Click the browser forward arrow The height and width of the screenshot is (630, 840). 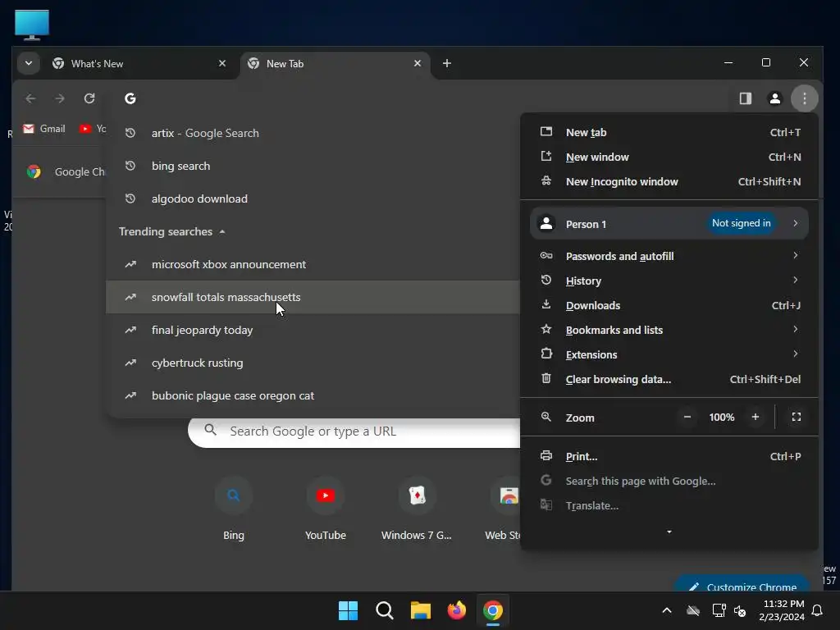click(x=60, y=98)
